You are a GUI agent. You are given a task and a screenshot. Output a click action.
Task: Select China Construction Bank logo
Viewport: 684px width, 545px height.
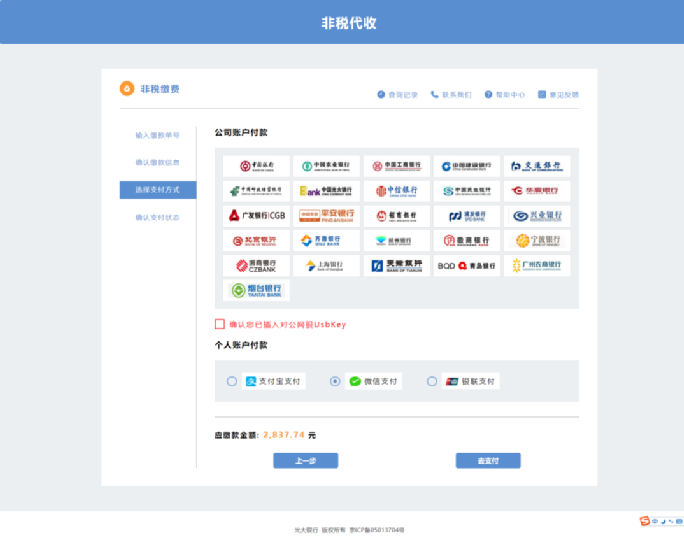point(466,166)
